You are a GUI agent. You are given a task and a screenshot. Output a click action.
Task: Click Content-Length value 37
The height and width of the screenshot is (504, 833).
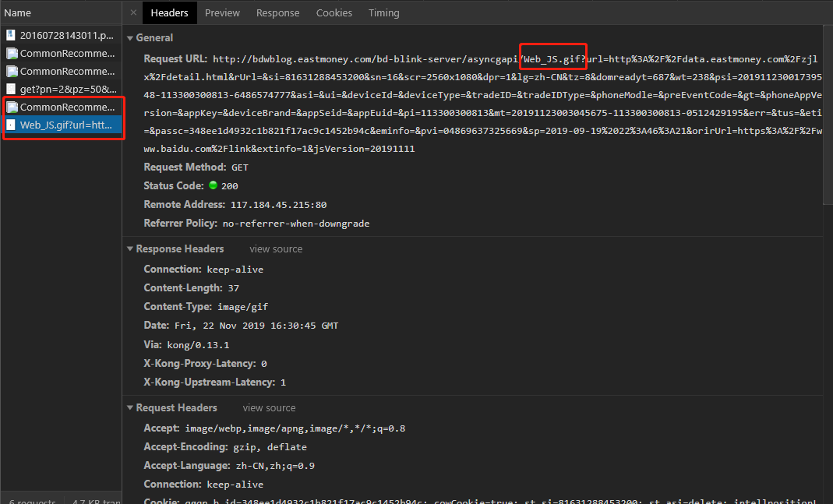click(x=233, y=288)
